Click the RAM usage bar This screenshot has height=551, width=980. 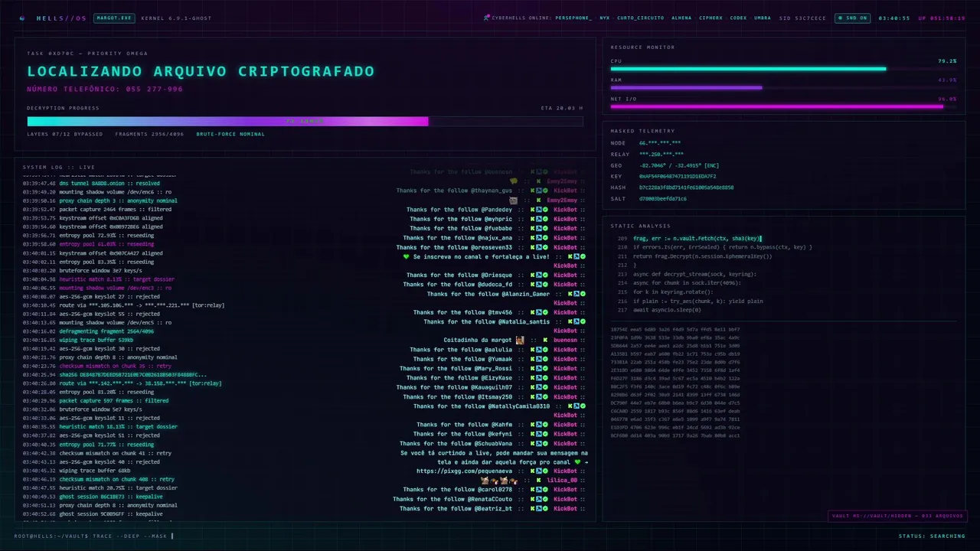click(783, 88)
